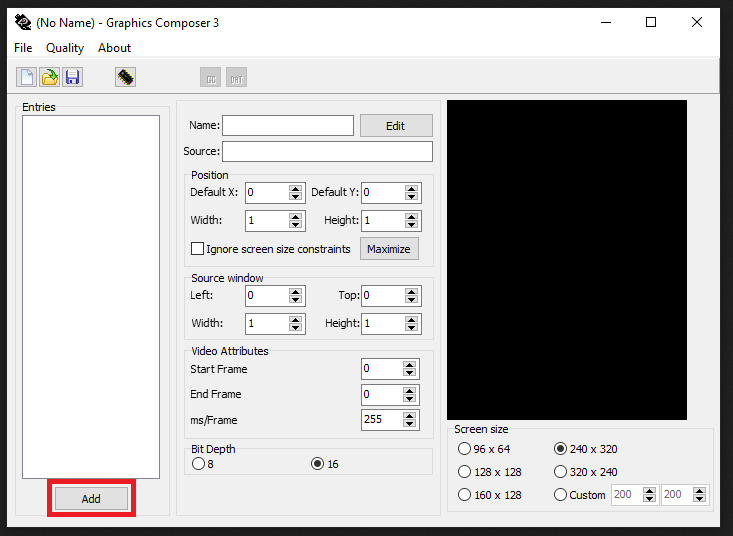The width and height of the screenshot is (733, 536).
Task: Click the GC export toolbar icon
Action: click(210, 77)
